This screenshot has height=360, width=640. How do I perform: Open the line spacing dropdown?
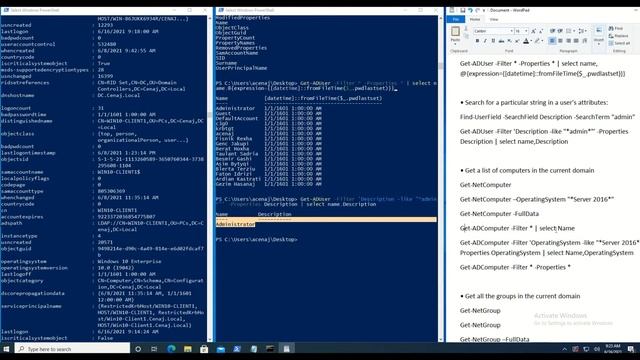[x=583, y=31]
